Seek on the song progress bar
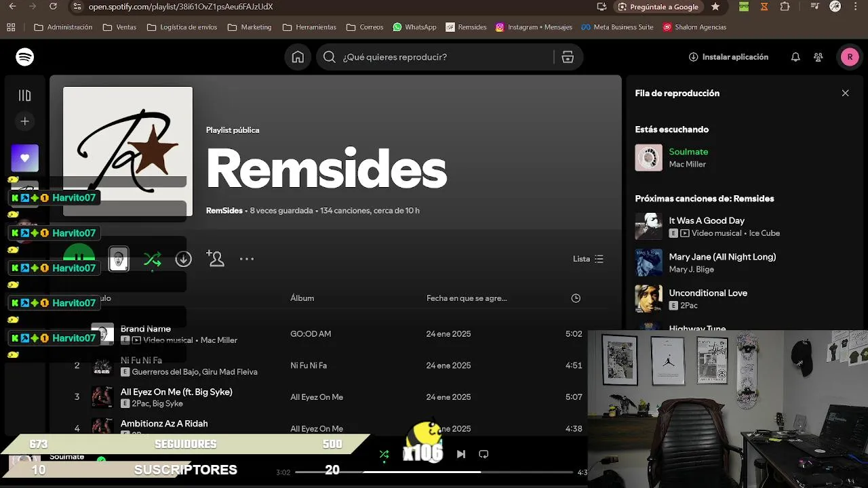Screen dimensions: 868x488 (434, 472)
